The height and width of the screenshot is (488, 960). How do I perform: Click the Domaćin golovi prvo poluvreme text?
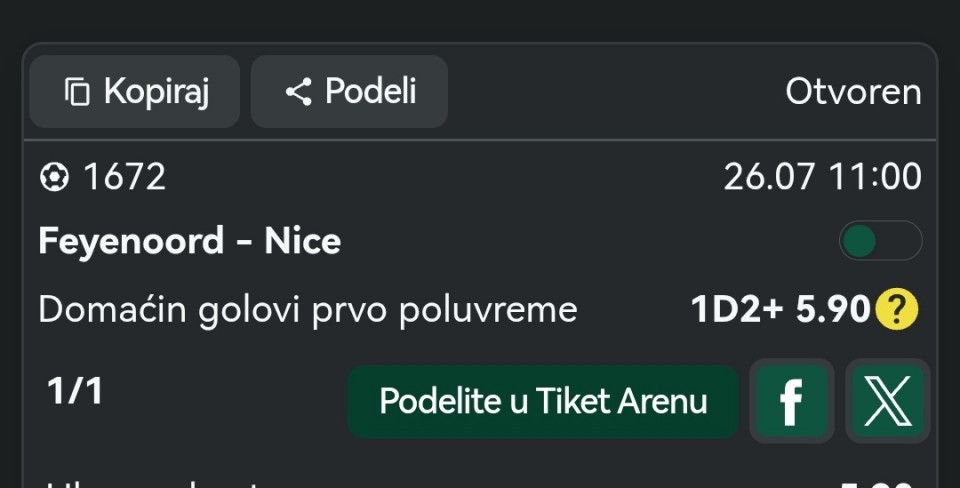point(308,309)
